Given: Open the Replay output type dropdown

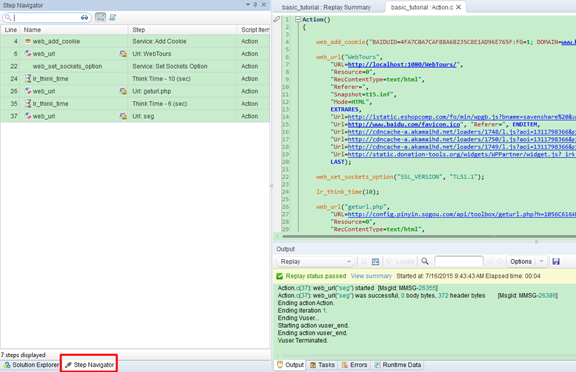Looking at the screenshot, I should point(315,261).
